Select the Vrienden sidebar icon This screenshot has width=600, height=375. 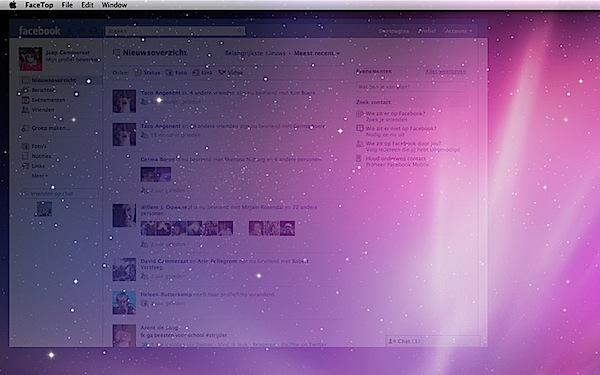tap(25, 110)
